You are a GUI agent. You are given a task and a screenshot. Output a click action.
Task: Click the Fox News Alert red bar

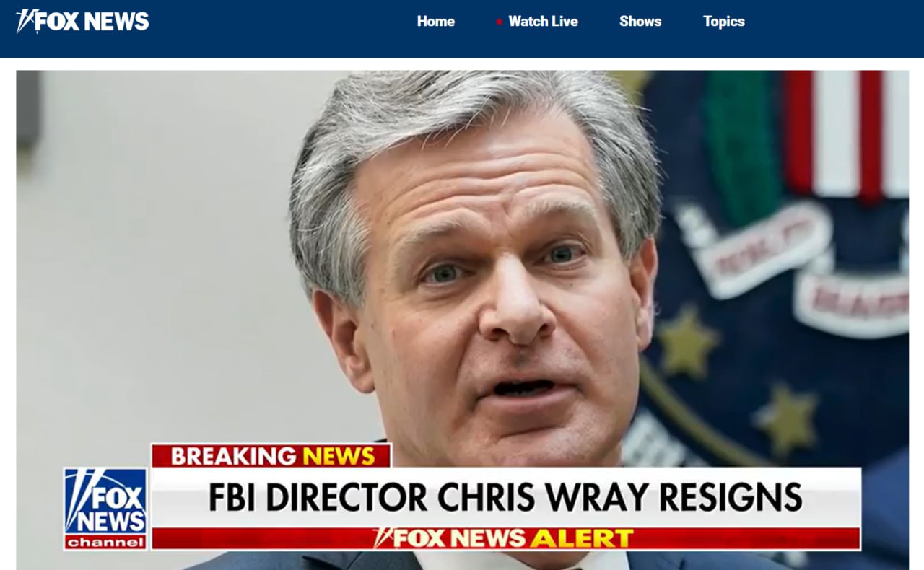point(505,538)
